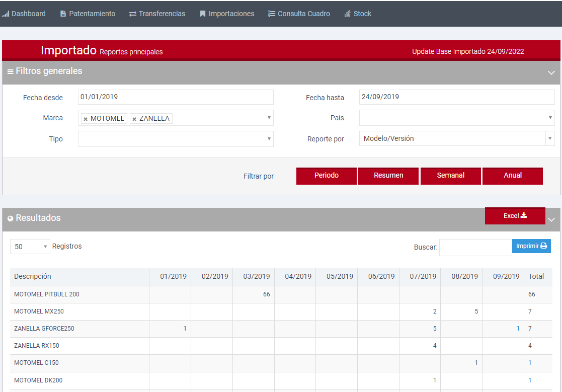This screenshot has width=562, height=392.
Task: Open Consulta Cuadro page
Action: pyautogui.click(x=299, y=14)
